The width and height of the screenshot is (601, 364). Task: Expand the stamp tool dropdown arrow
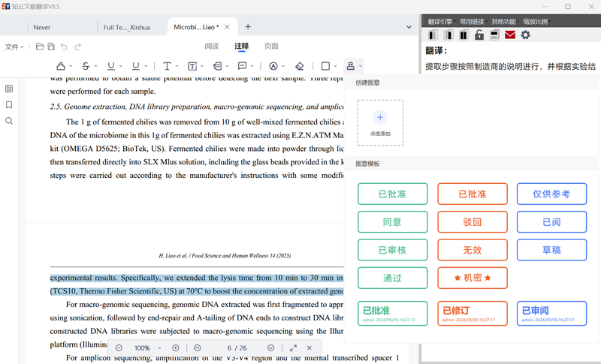(361, 67)
